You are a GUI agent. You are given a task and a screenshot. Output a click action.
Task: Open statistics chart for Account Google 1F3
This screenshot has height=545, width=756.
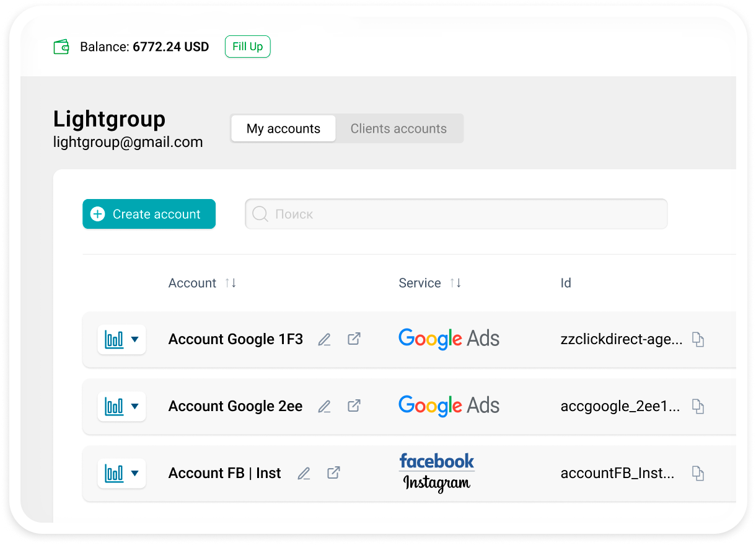[x=116, y=339]
